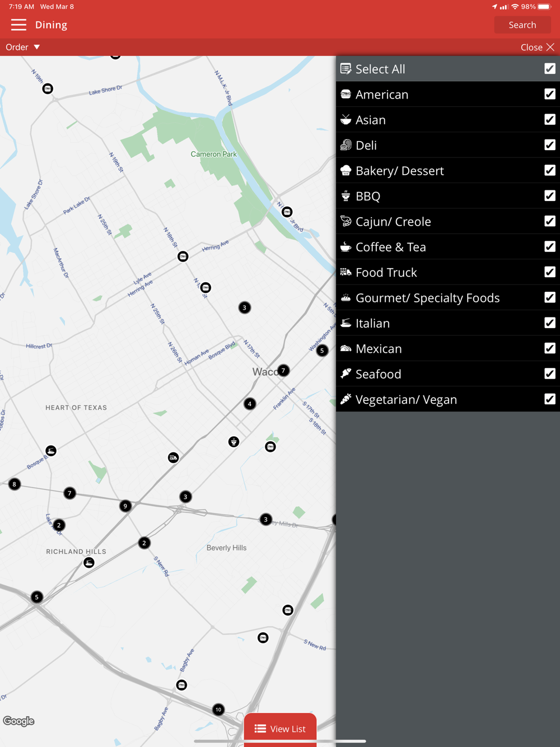Close the filter panel
The image size is (560, 747).
[x=537, y=47]
